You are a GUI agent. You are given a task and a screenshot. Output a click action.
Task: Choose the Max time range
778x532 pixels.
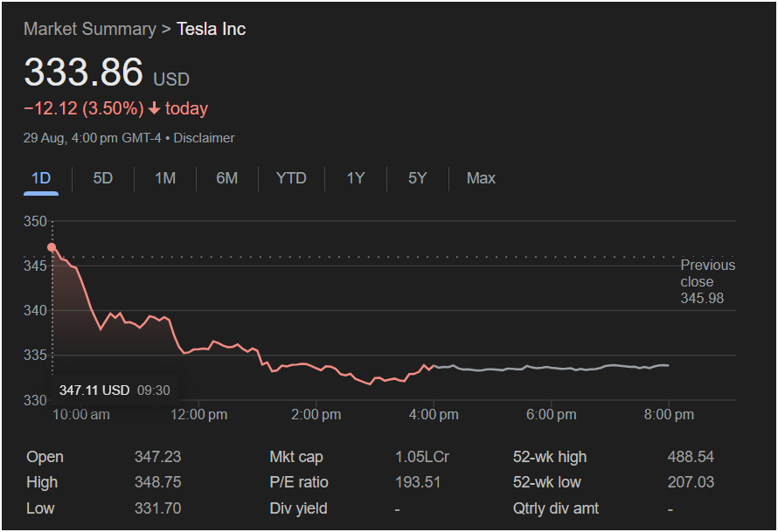481,178
